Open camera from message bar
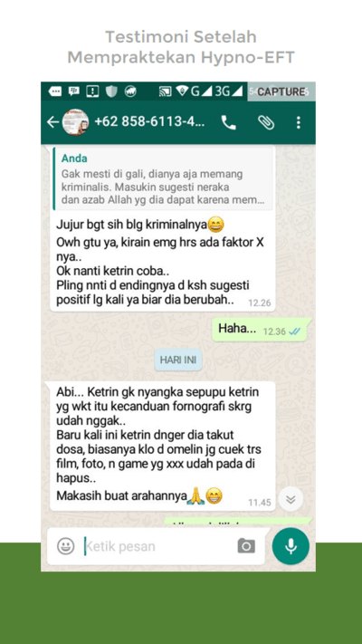 (246, 546)
